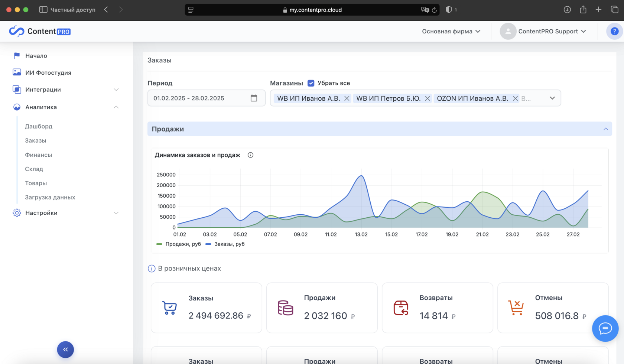Open calendar icon in Период field

pos(254,98)
